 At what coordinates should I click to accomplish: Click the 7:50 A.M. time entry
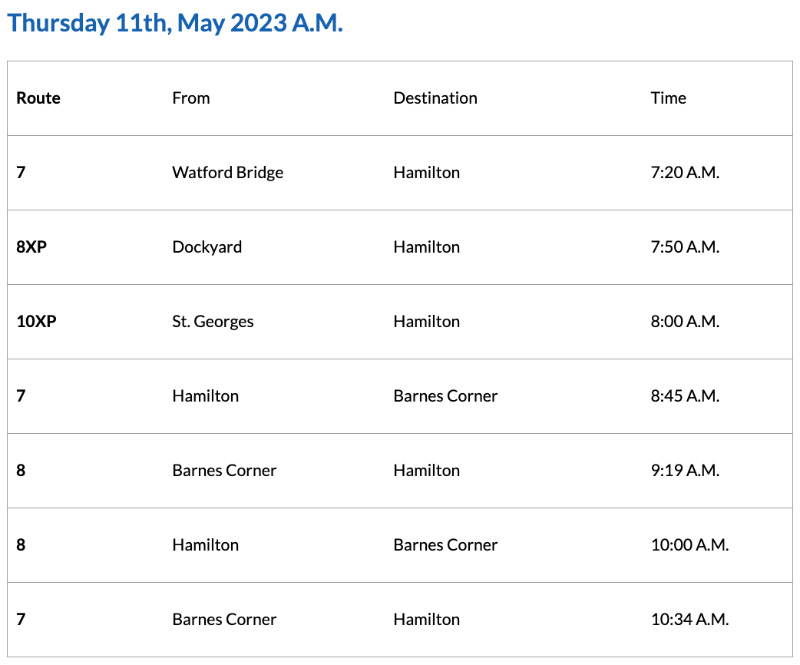[x=684, y=247]
